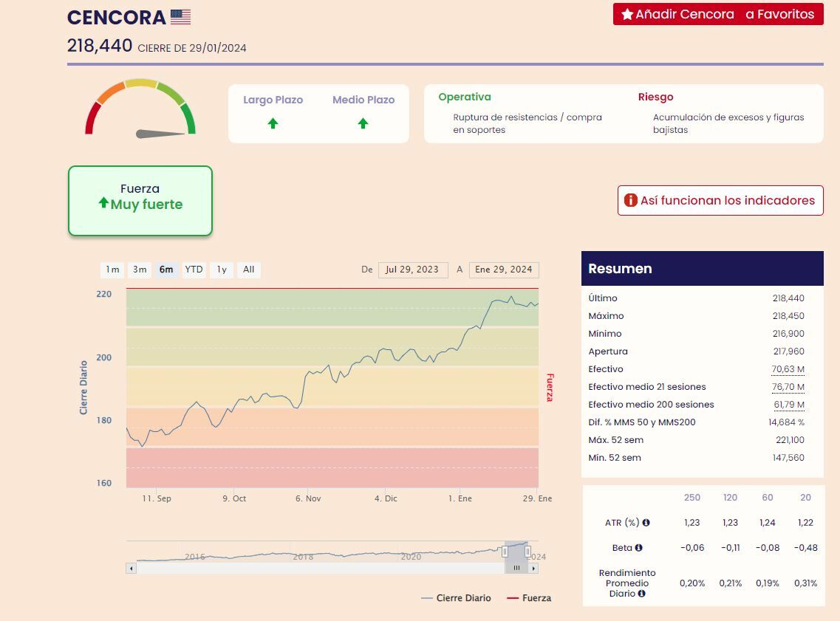Click the Largo Plazo label
840x621 pixels.
click(273, 100)
